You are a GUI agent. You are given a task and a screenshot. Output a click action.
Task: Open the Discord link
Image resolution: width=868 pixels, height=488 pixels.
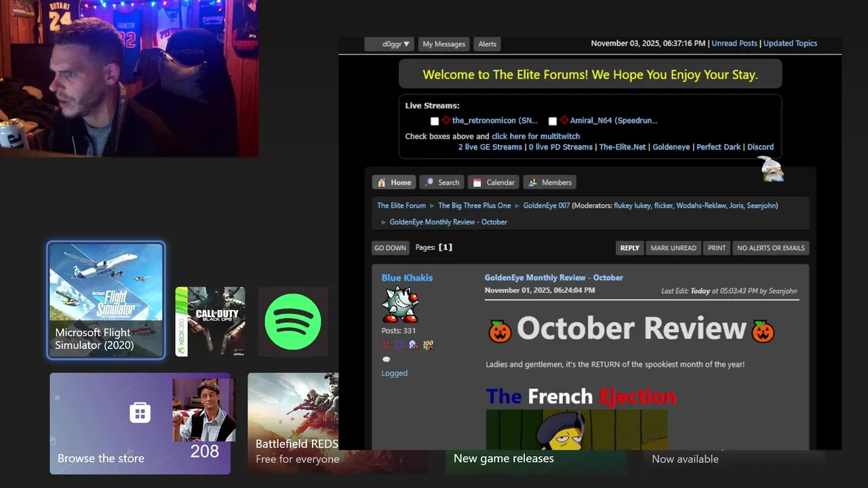(760, 147)
